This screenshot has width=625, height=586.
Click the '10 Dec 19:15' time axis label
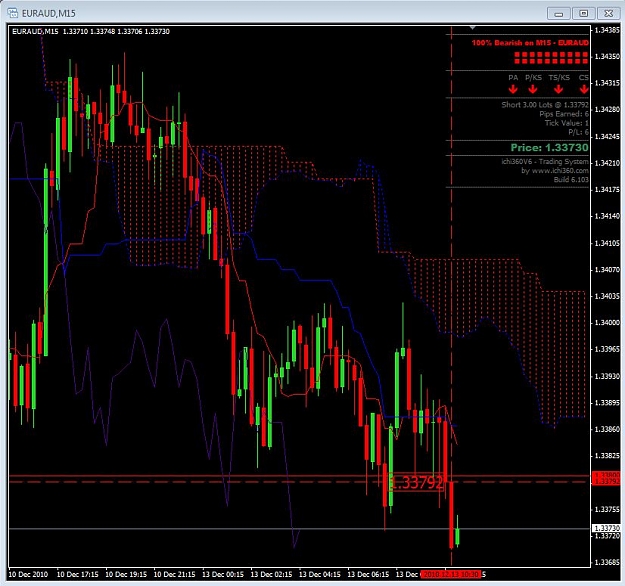click(126, 574)
